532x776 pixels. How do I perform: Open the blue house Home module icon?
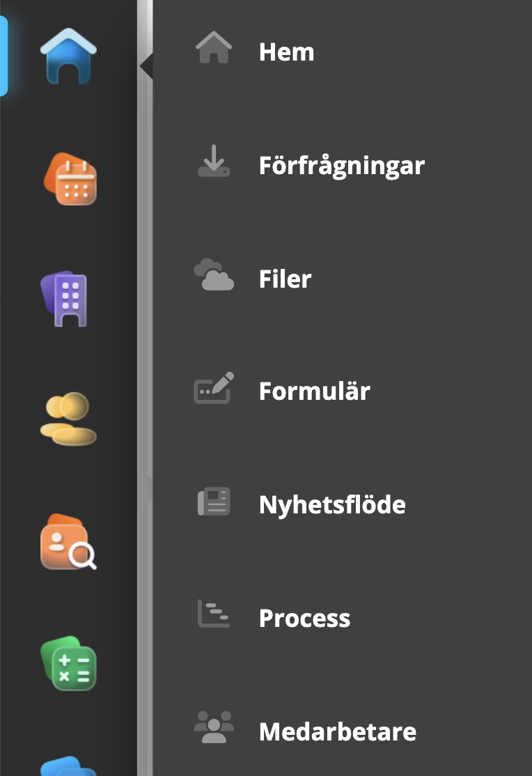(x=68, y=56)
